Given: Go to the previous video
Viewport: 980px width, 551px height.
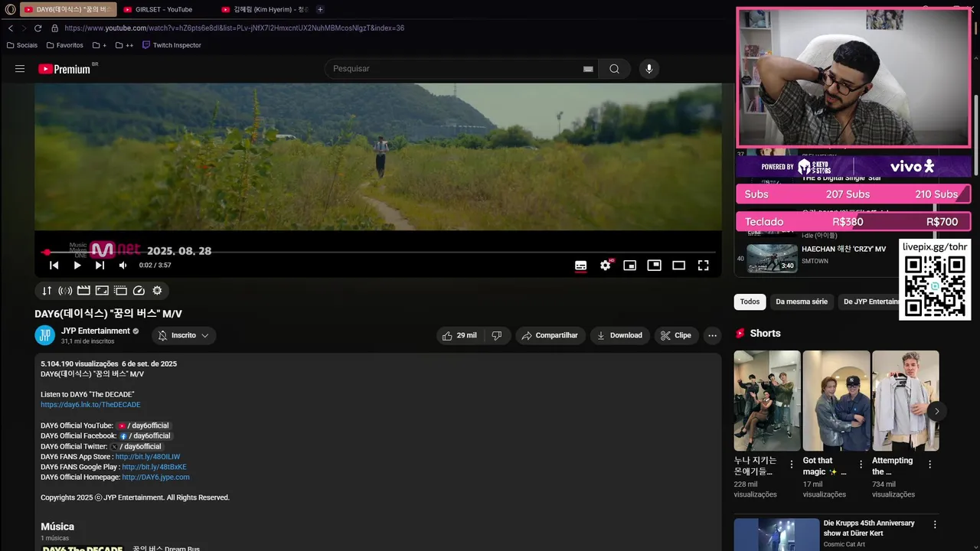Looking at the screenshot, I should (54, 266).
